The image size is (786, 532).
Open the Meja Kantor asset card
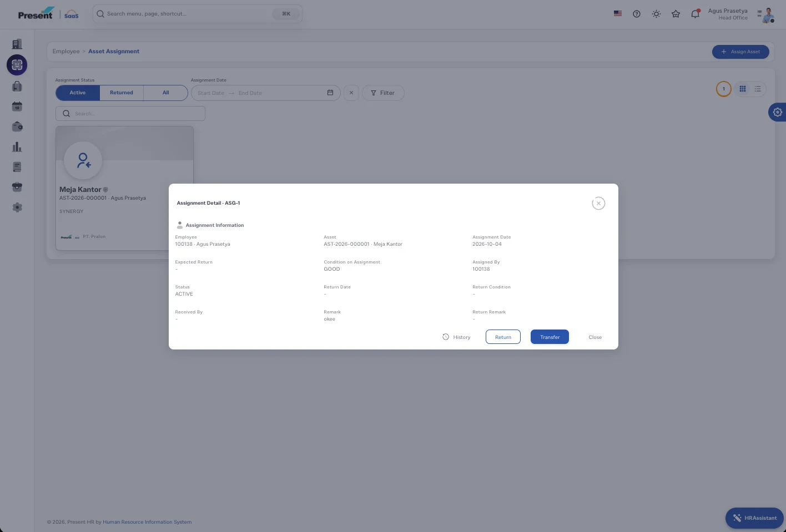(124, 188)
